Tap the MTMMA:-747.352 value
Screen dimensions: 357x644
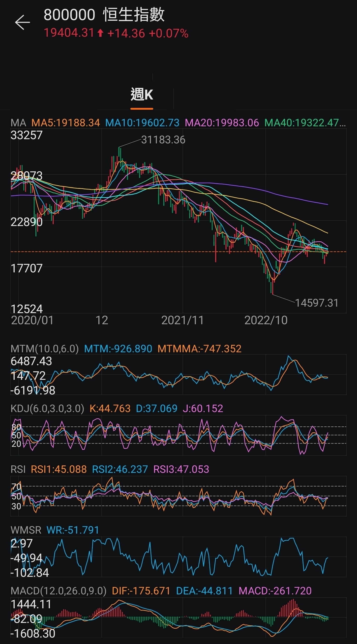(200, 349)
